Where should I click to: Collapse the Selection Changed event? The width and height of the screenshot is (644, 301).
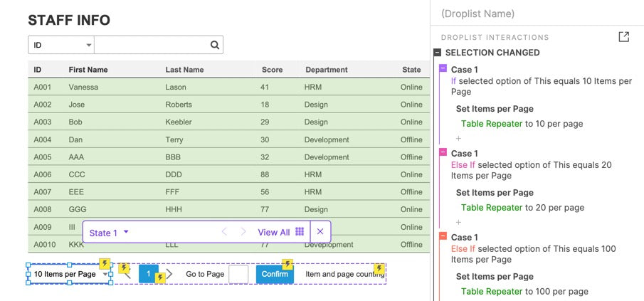click(x=438, y=53)
